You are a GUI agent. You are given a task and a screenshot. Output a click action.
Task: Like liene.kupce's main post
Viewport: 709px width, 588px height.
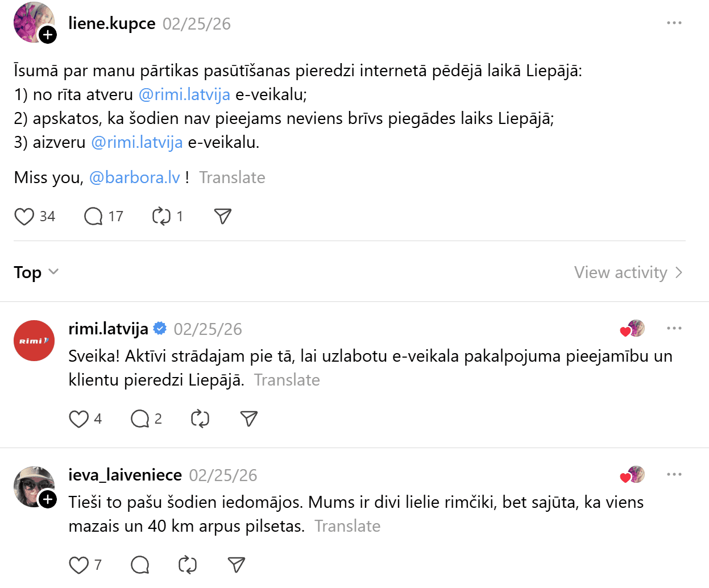(x=24, y=217)
